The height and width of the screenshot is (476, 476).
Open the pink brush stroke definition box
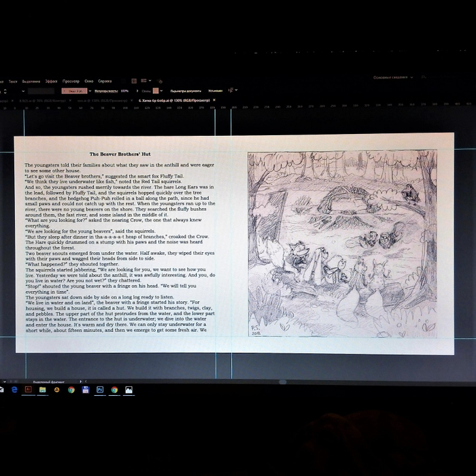coord(74,90)
